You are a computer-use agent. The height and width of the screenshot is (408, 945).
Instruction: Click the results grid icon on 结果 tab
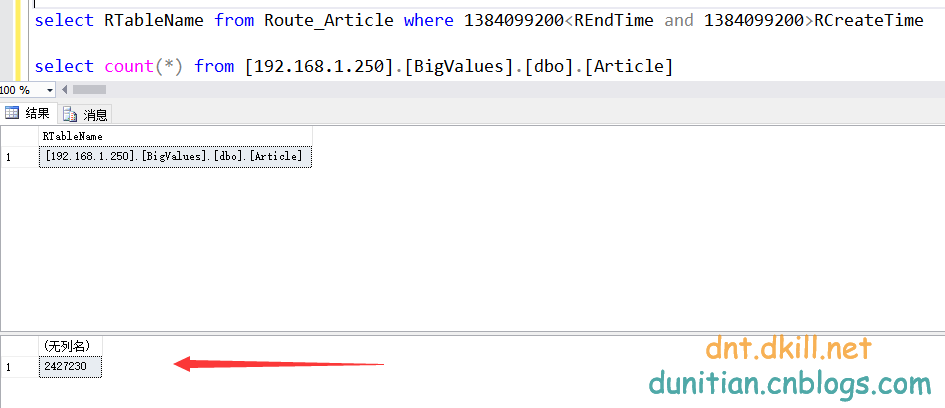(12, 113)
